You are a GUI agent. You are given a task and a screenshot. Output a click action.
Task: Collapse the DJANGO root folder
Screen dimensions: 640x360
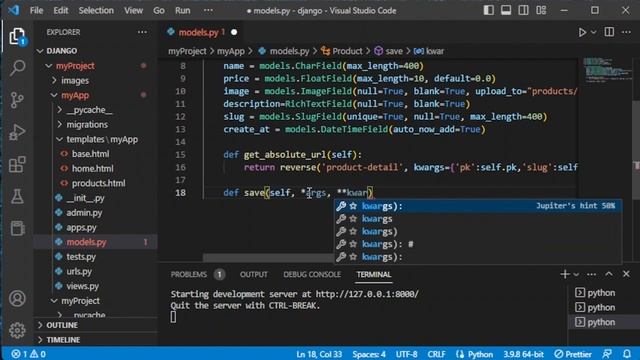pyautogui.click(x=61, y=51)
